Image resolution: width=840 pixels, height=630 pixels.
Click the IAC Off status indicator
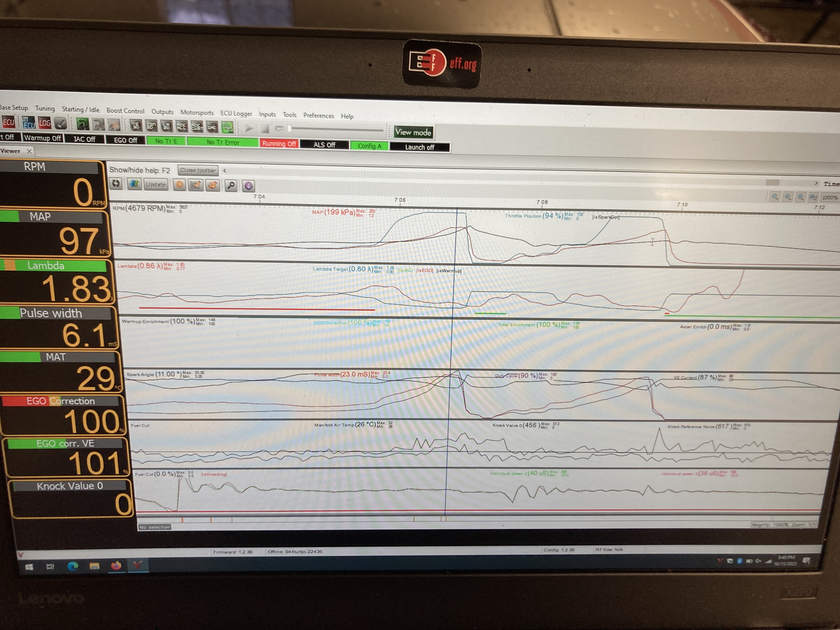(x=84, y=139)
